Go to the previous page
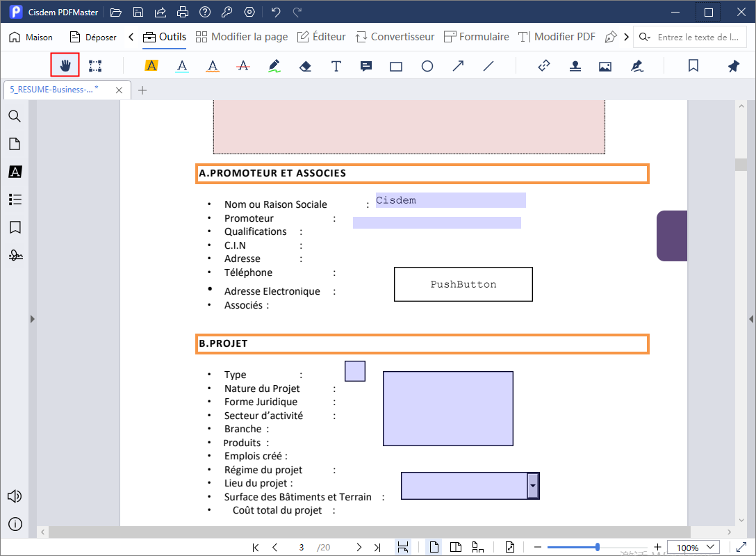 click(x=275, y=548)
